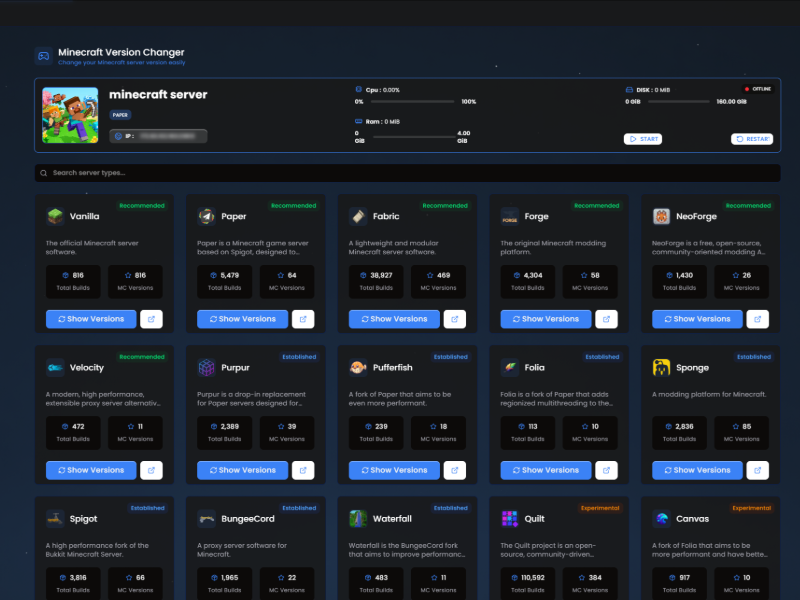Open external link icon for Vanilla

click(152, 319)
